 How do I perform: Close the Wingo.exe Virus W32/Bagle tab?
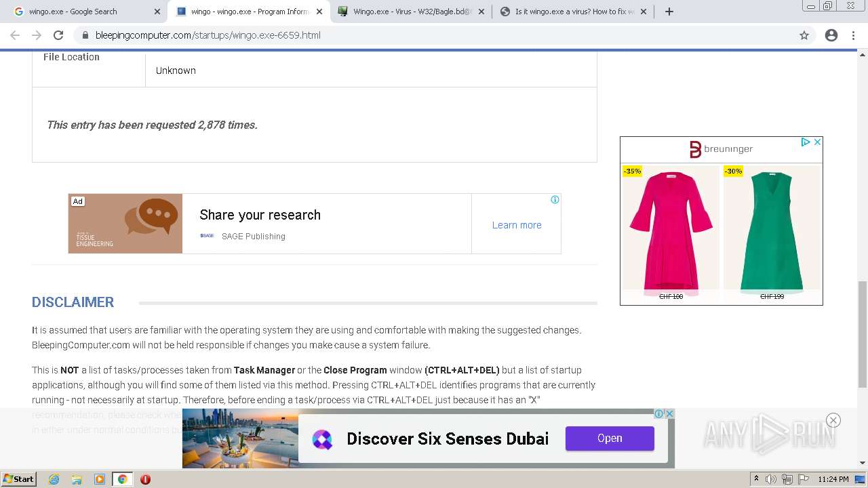coord(481,12)
